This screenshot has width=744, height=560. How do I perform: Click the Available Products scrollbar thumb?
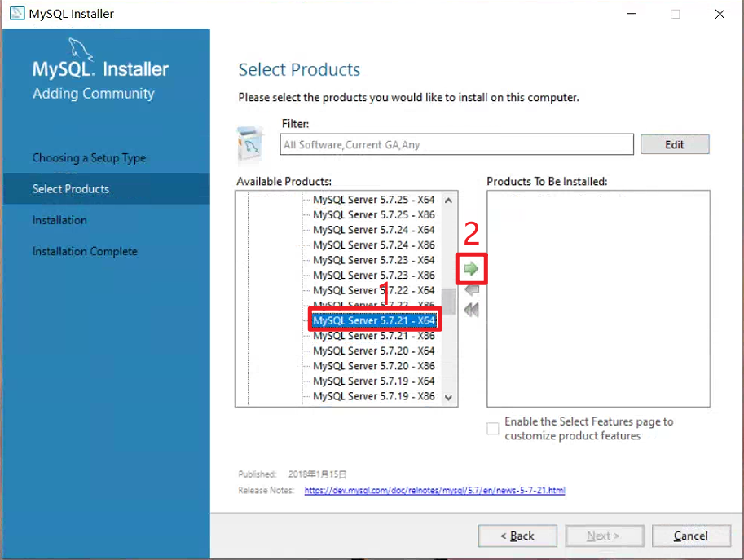click(448, 302)
